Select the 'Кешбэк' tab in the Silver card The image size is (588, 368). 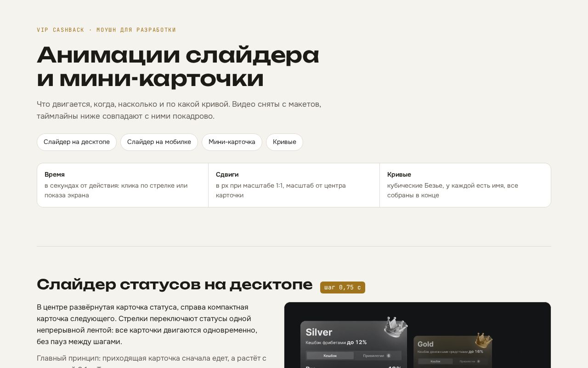click(330, 356)
